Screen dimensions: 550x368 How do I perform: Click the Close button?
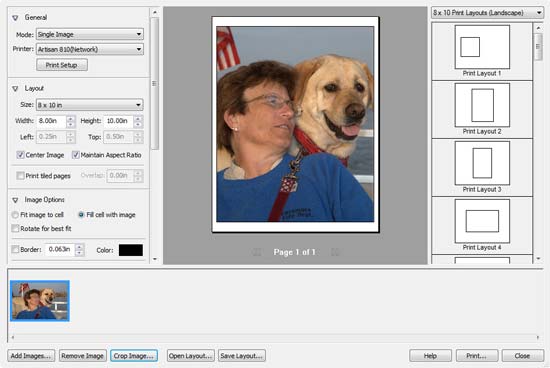pos(523,356)
